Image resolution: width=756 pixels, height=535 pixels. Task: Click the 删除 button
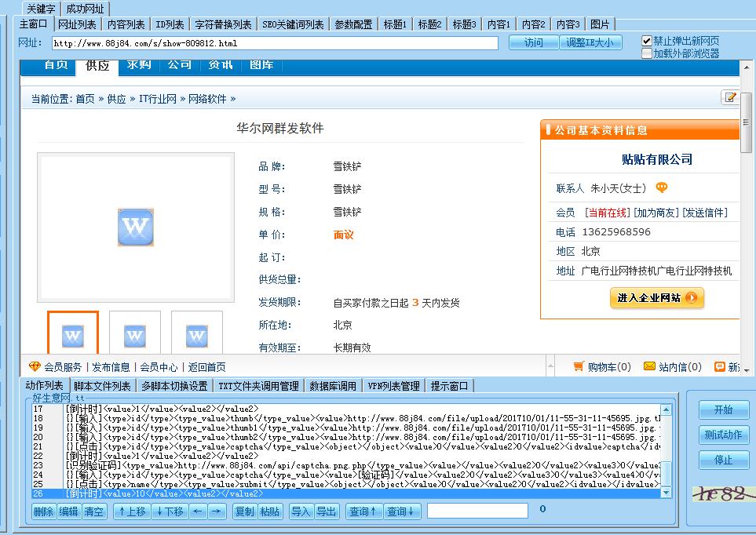click(x=43, y=511)
